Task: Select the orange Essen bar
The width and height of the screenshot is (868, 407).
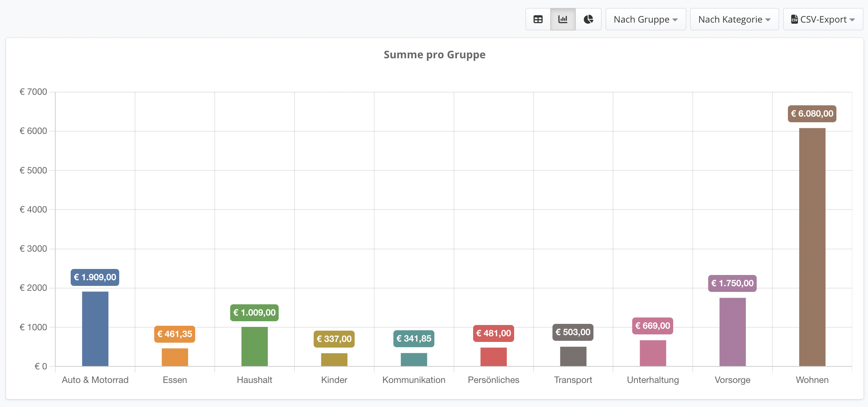Action: tap(175, 357)
